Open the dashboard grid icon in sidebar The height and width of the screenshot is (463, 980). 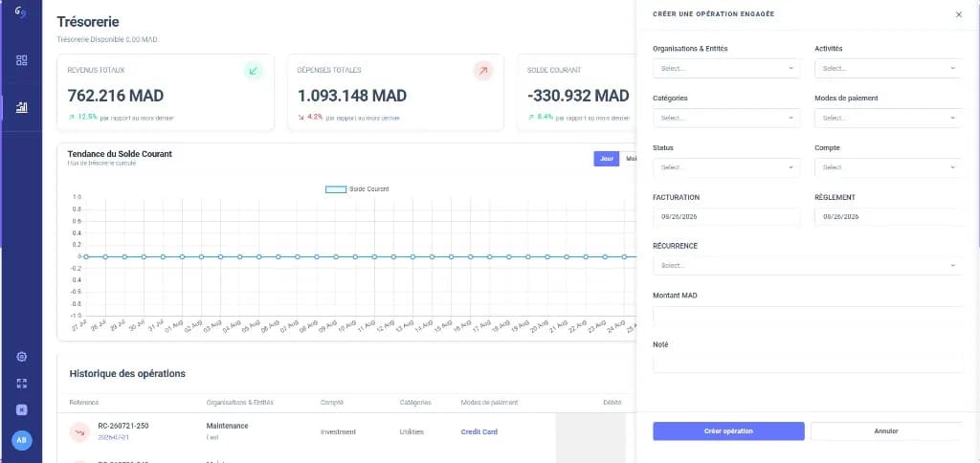(x=21, y=60)
